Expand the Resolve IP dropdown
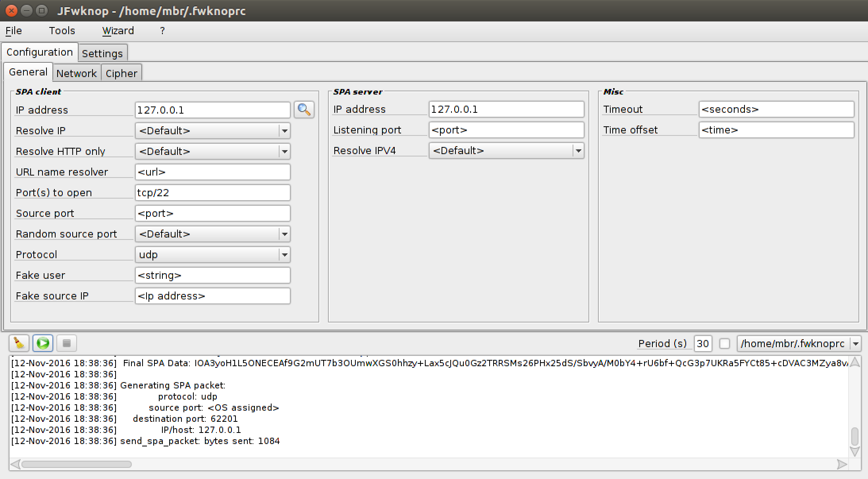Screen dimensions: 868x479 click(284, 131)
